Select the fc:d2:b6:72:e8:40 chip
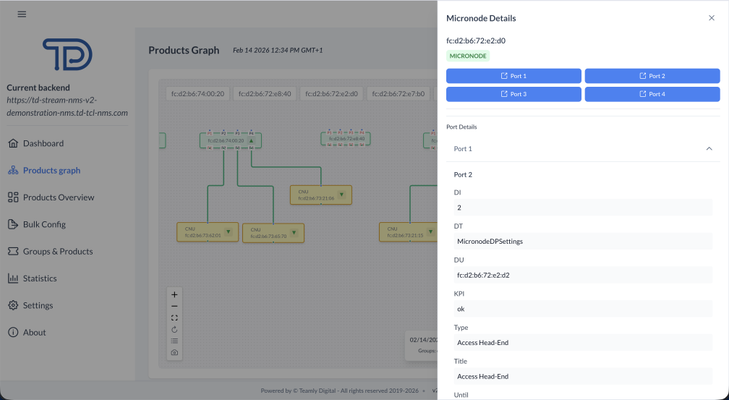Screen dimensions: 729x400 click(266, 94)
